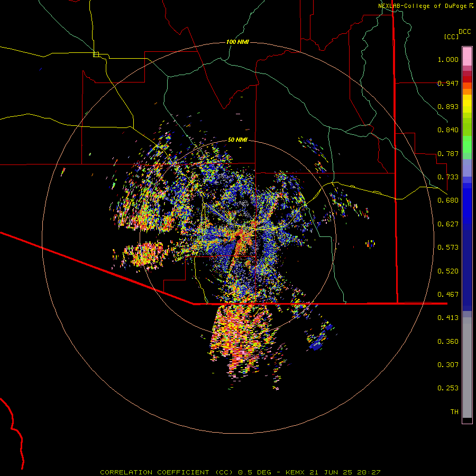Click the CORRELATION COEFFICIENT (CC) title text
This screenshot has width=476, height=476.
[167, 472]
